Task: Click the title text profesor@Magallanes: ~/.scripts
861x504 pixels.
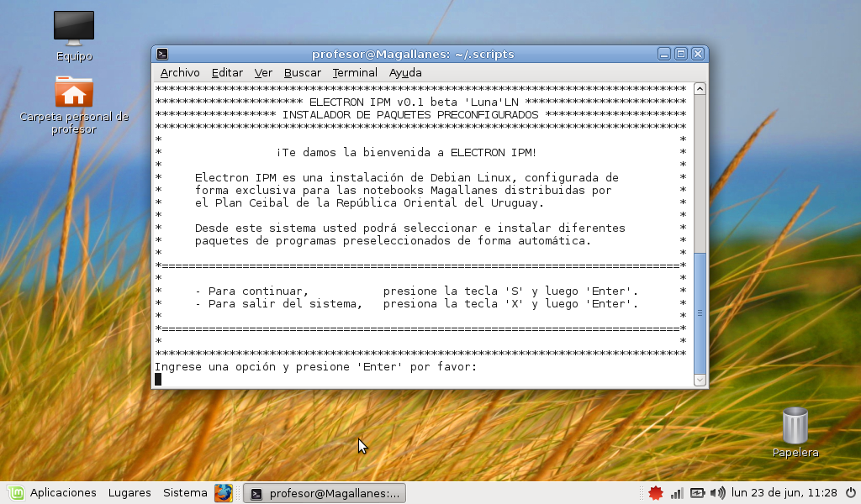Action: pyautogui.click(x=413, y=55)
